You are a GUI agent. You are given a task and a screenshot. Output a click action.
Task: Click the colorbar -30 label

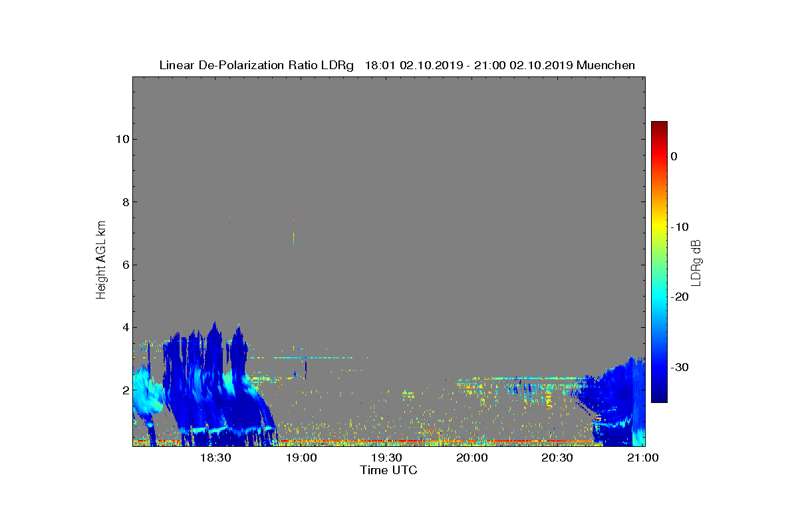point(680,368)
